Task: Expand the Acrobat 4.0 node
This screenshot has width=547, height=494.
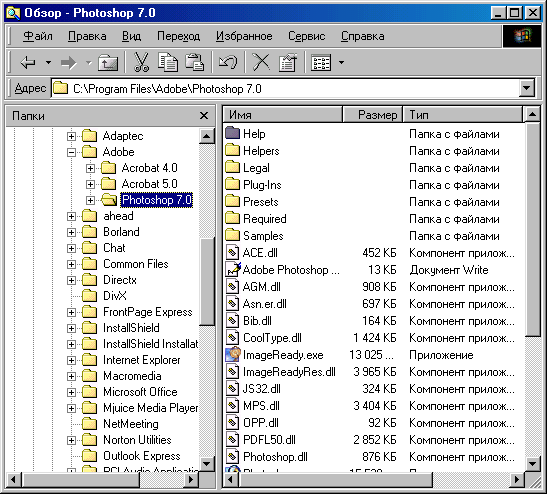Action: pyautogui.click(x=90, y=168)
